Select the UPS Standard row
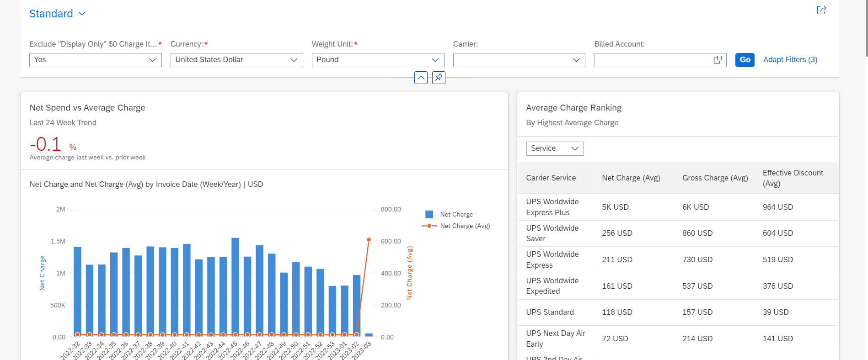This screenshot has height=360, width=868. (x=678, y=312)
